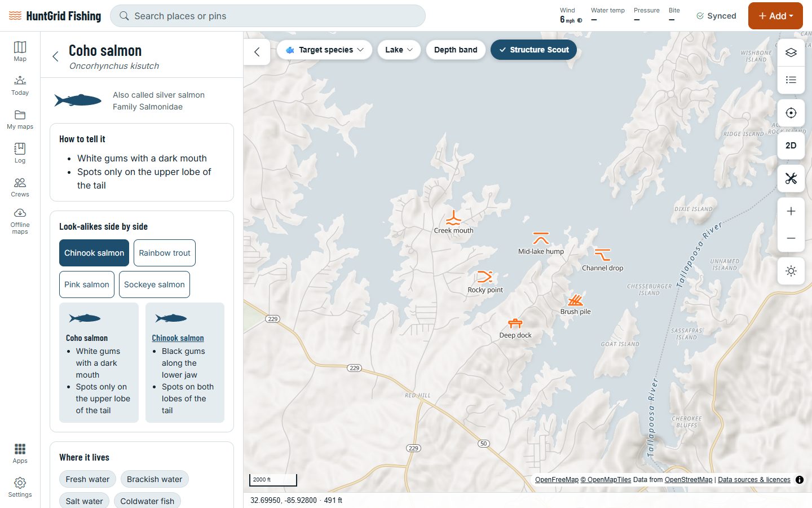The height and width of the screenshot is (508, 812).
Task: Open Offline maps downloads
Action: (20, 221)
